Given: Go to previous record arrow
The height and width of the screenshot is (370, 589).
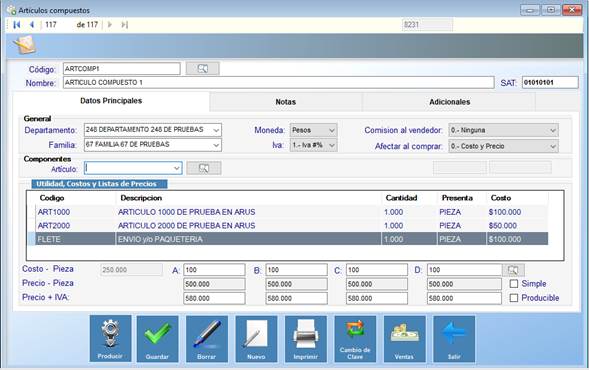Looking at the screenshot, I should click(x=32, y=25).
